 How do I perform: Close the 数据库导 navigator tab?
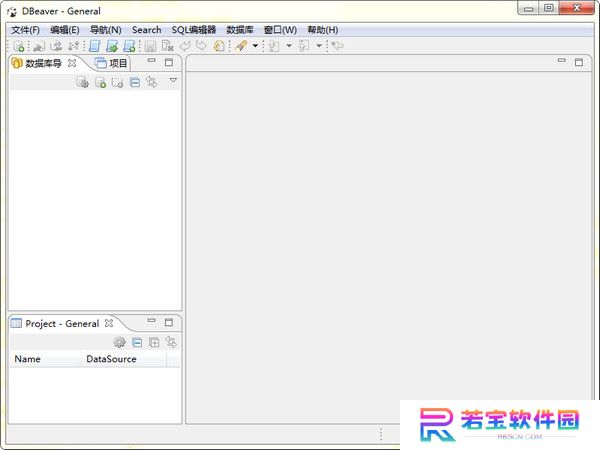tap(72, 63)
